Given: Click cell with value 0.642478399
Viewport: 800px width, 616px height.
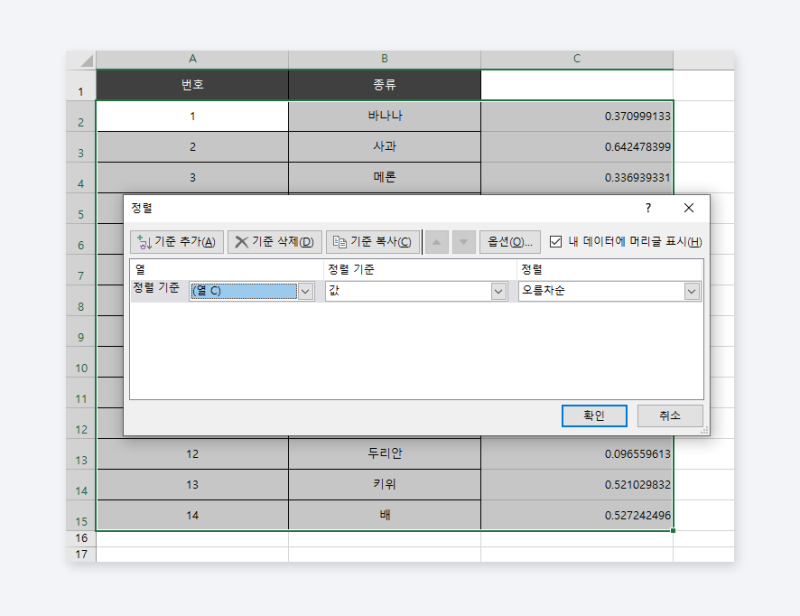Looking at the screenshot, I should coord(577,147).
